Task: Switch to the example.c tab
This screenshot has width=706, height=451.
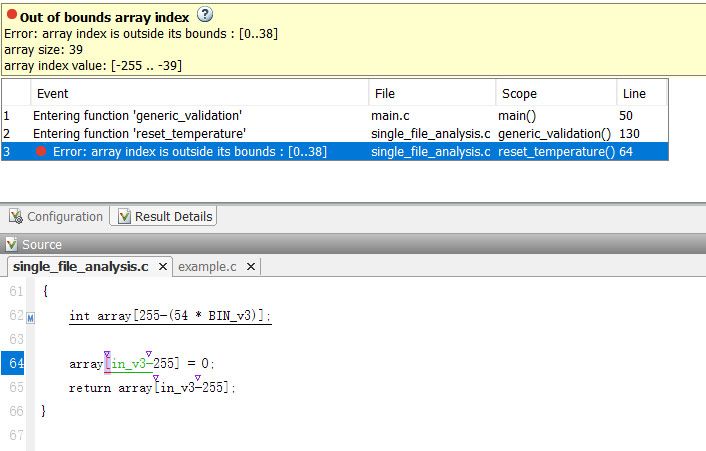Action: click(x=207, y=266)
